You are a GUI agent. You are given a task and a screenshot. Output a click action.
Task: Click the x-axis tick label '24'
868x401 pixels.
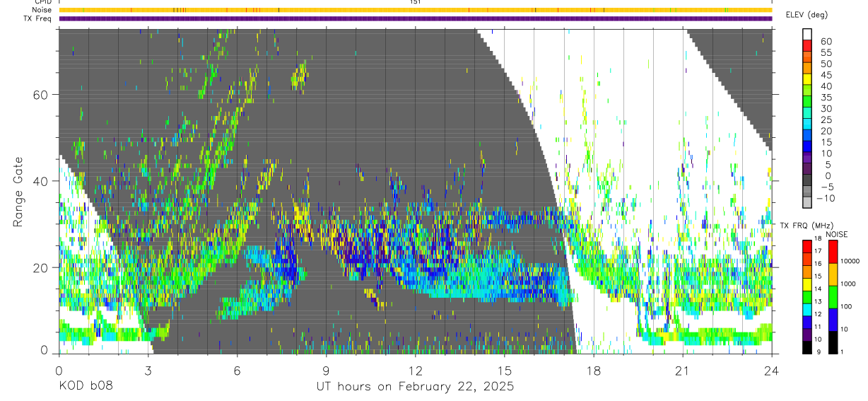point(772,370)
